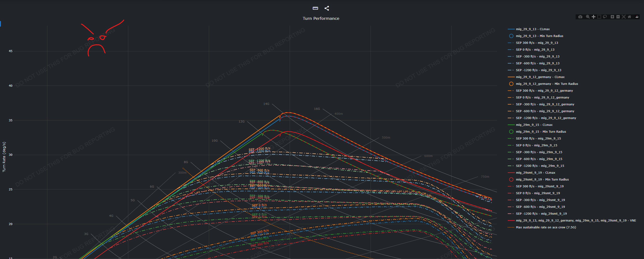Screen dimensions: 644x259
Task: Select the Zoom tool in modebar
Action: 588,17
